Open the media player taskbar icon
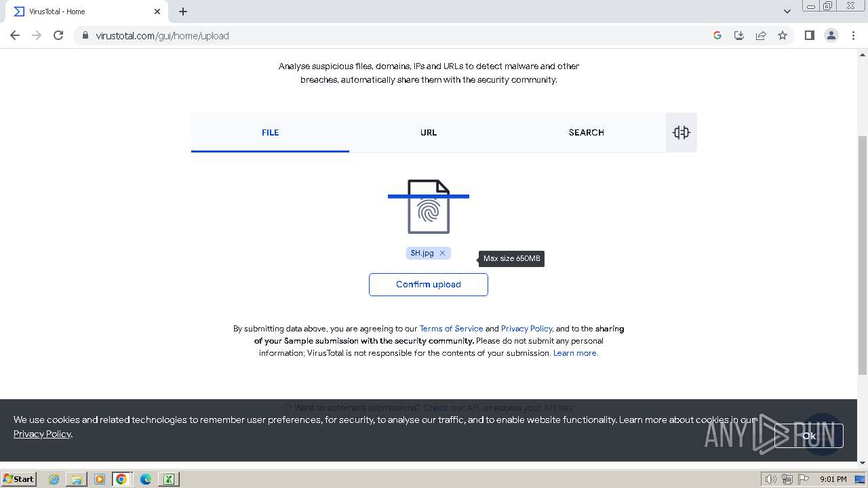 [100, 479]
